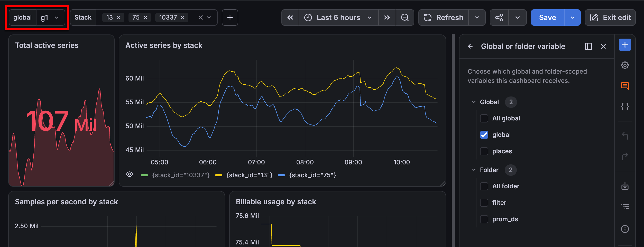The image size is (644, 247).
Task: Check the filter variable checkbox
Action: (x=484, y=203)
